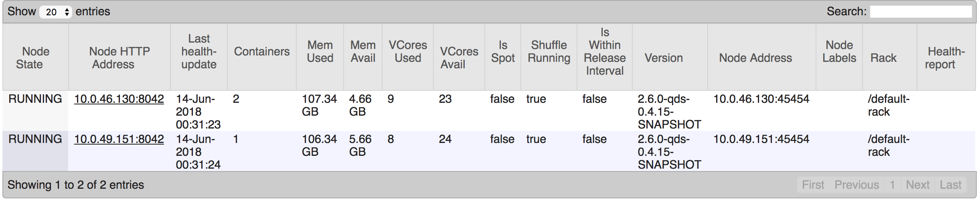Go to the Last page button
Screen dimensions: 980x204
(x=950, y=185)
